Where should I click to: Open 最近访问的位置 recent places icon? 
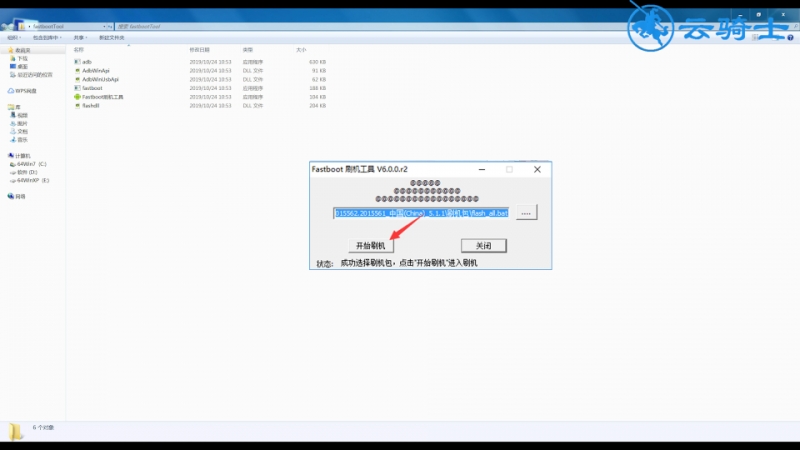[13, 74]
